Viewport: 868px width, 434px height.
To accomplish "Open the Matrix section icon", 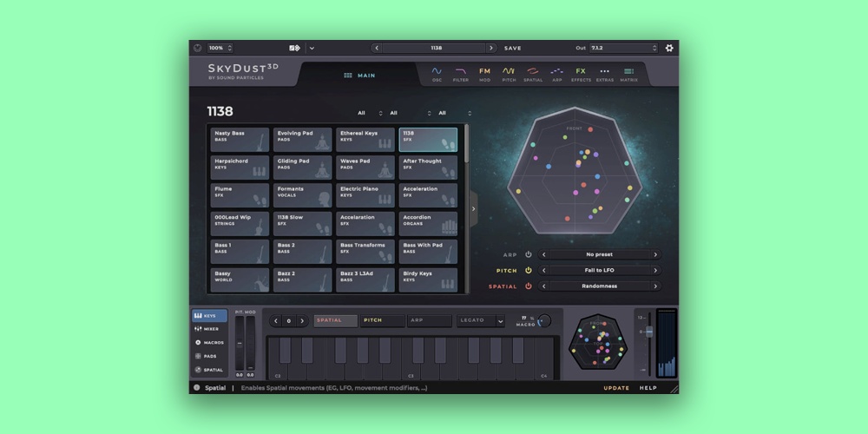I will coord(628,75).
